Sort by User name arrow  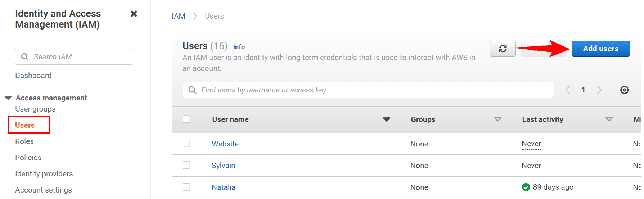tap(387, 119)
